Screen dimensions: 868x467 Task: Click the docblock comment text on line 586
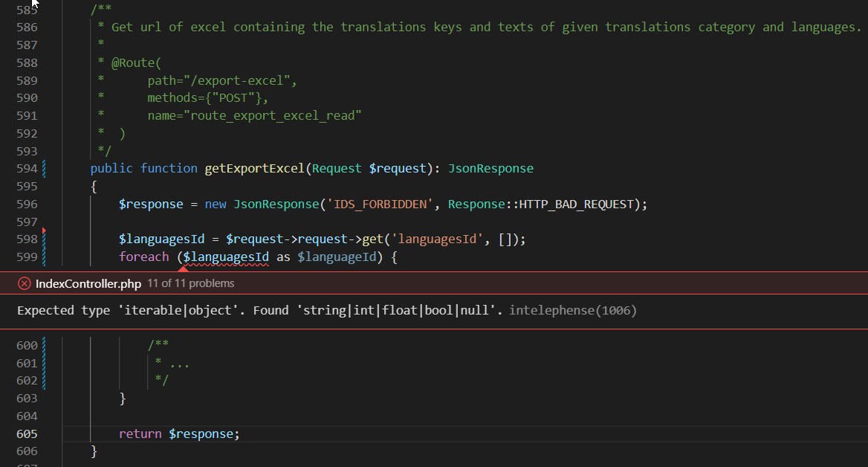tap(479, 28)
